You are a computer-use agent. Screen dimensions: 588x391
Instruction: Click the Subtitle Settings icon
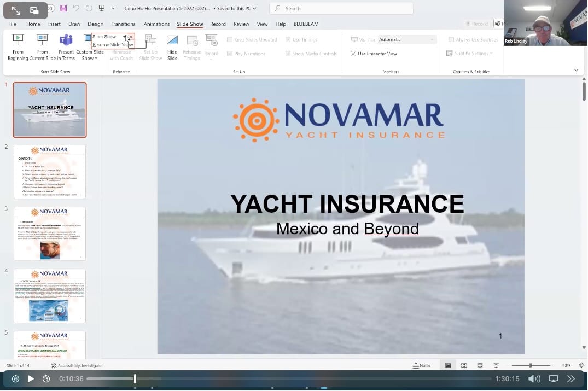(449, 54)
